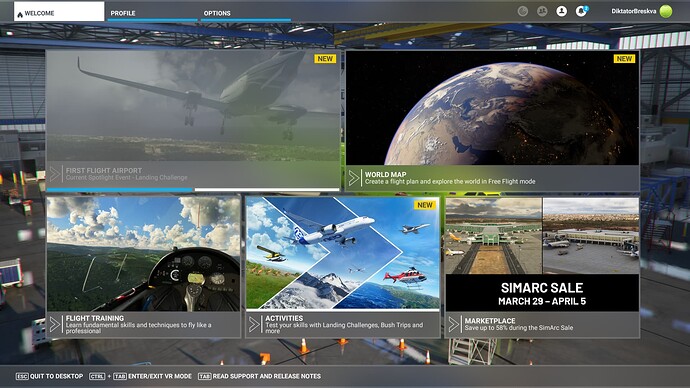Click Quit to Desktop at bottom

pos(49,376)
